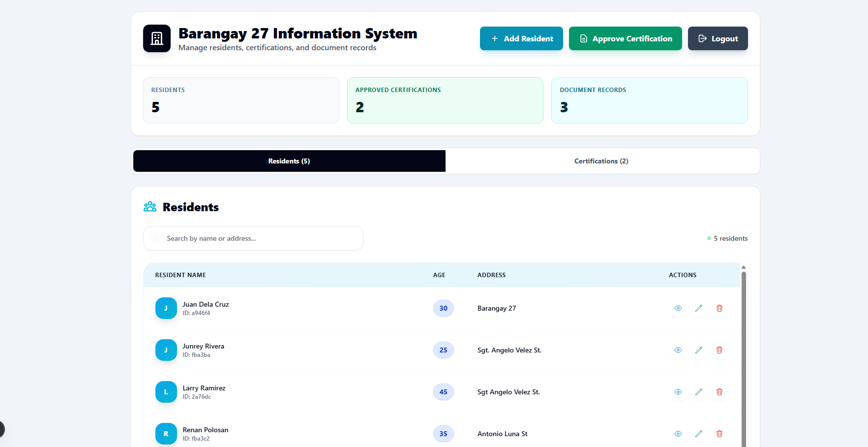
Task: Log out using the Logout button
Action: click(x=718, y=38)
